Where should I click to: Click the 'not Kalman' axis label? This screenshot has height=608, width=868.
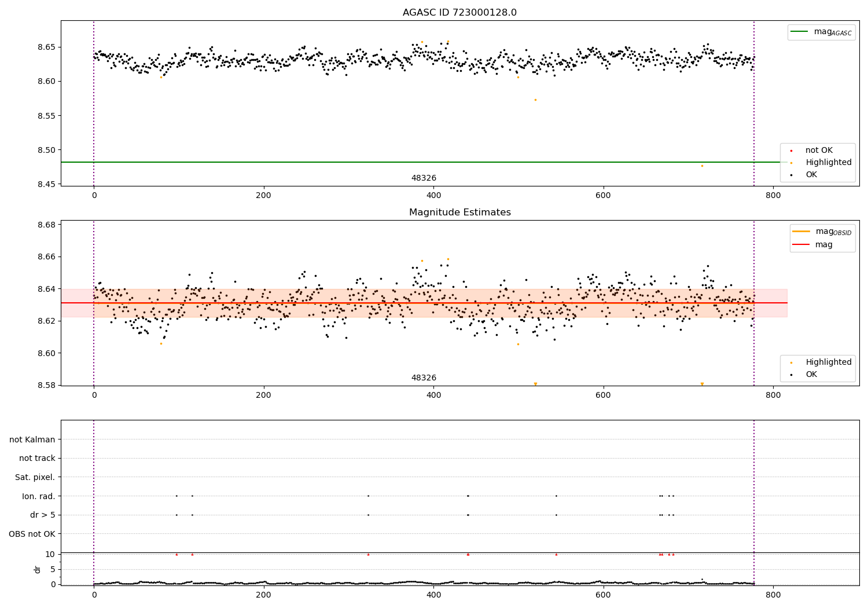point(32,439)
